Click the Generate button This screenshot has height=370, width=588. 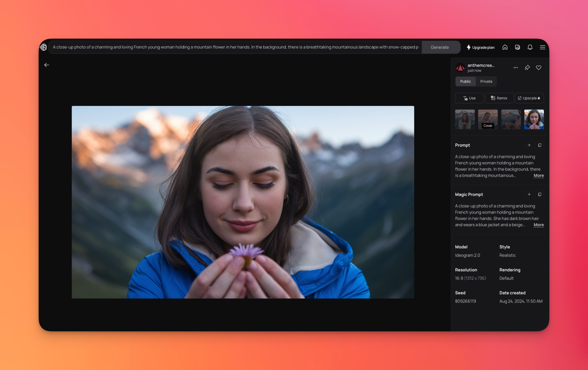pos(440,47)
